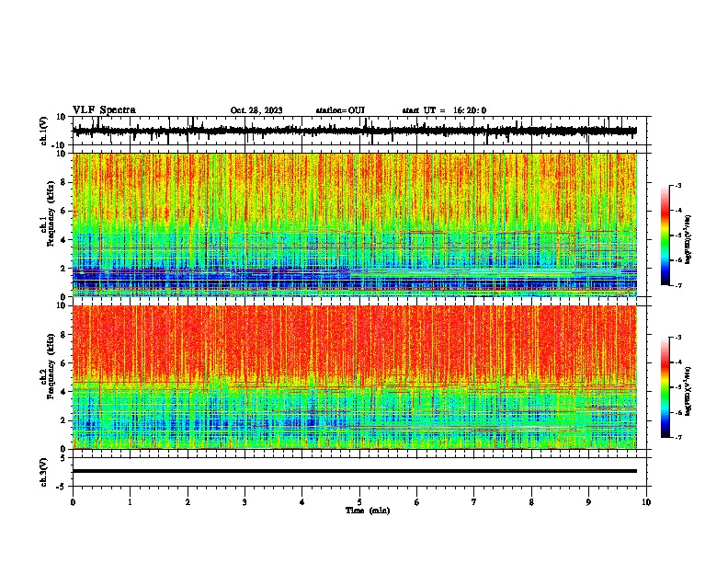
Task: Click inside the ch.2 spectrogram panel
Action: pos(354,377)
